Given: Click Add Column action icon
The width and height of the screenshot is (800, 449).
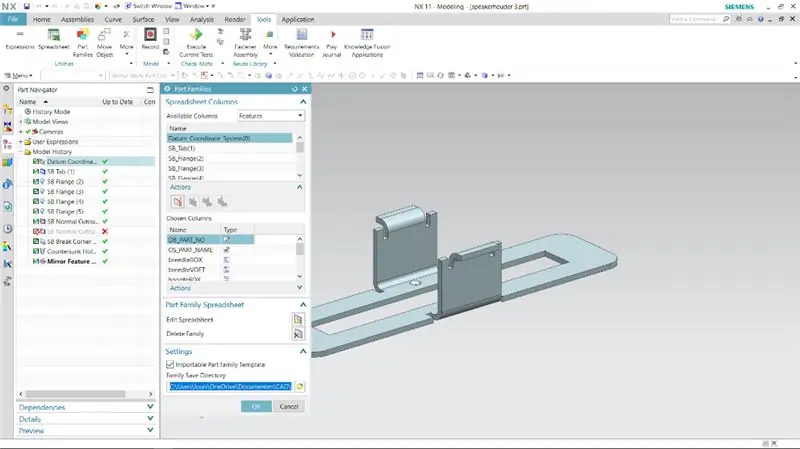Looking at the screenshot, I should [178, 202].
